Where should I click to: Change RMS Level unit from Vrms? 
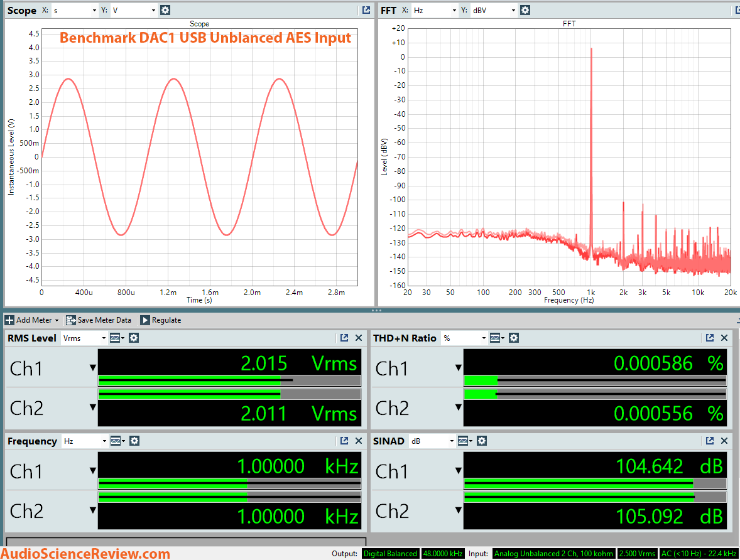click(84, 338)
